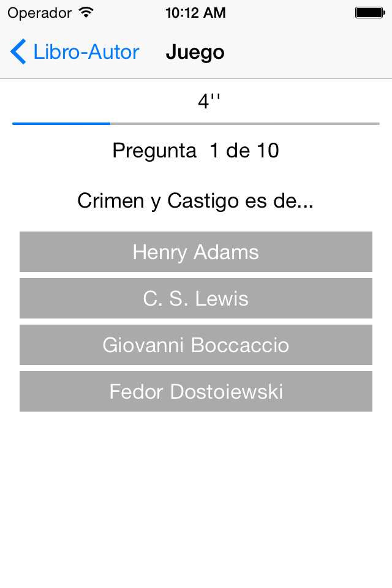Tap the Crimen y Castigo question text
Screen dimensions: 392x588
[x=195, y=201]
